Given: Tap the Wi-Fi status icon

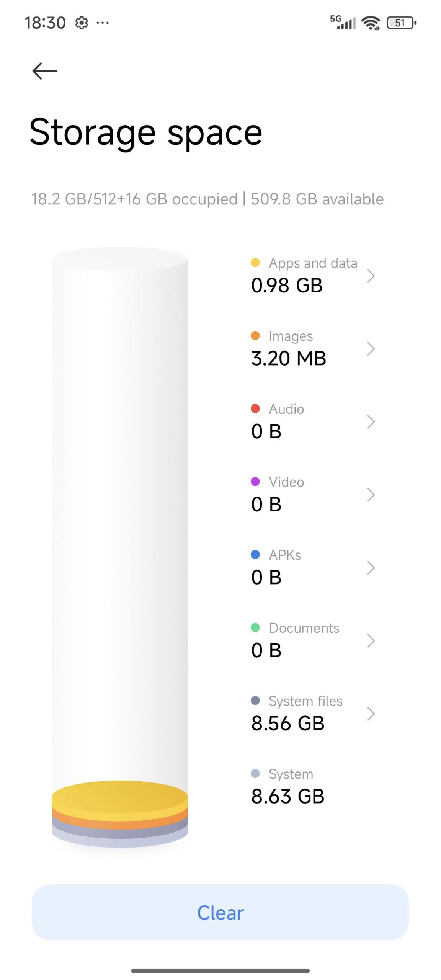Looking at the screenshot, I should [371, 23].
